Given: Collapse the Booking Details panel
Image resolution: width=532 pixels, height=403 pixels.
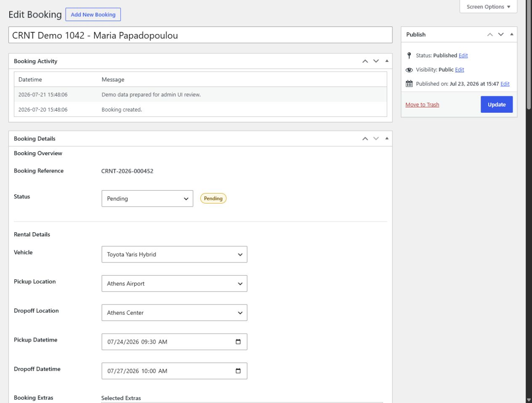Looking at the screenshot, I should point(387,138).
